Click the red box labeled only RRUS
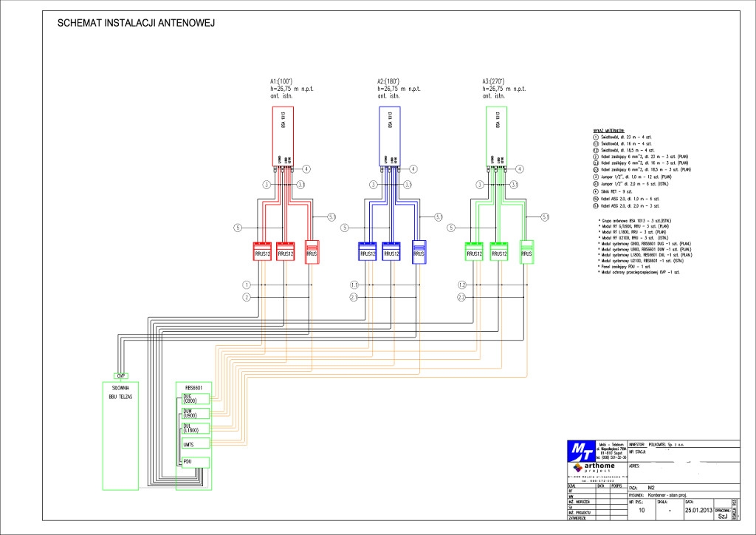 pyautogui.click(x=312, y=252)
